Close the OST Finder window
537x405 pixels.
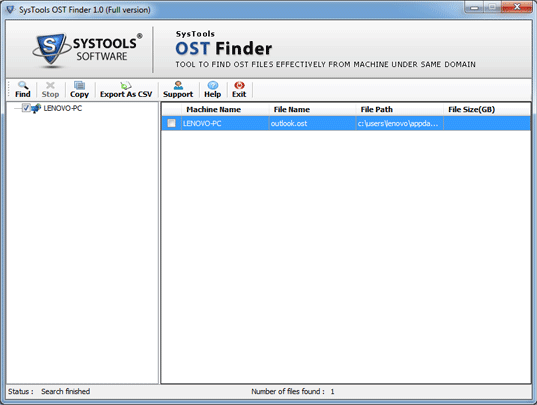tap(517, 7)
